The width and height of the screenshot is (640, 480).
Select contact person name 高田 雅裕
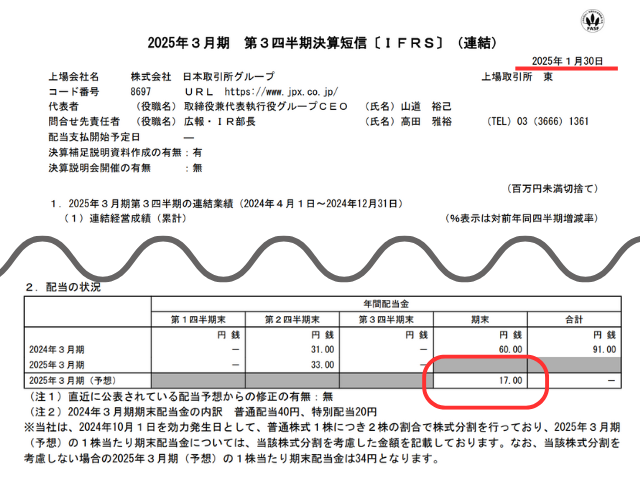(426, 122)
